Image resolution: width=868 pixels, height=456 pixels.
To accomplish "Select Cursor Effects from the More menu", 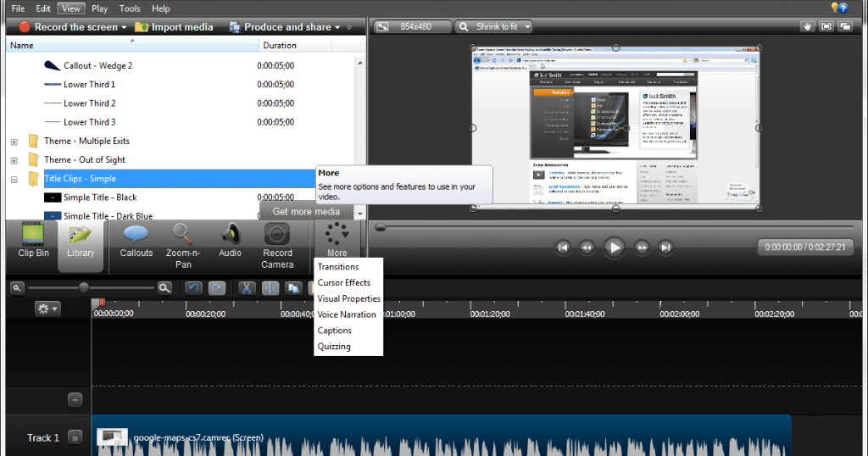I will click(344, 283).
